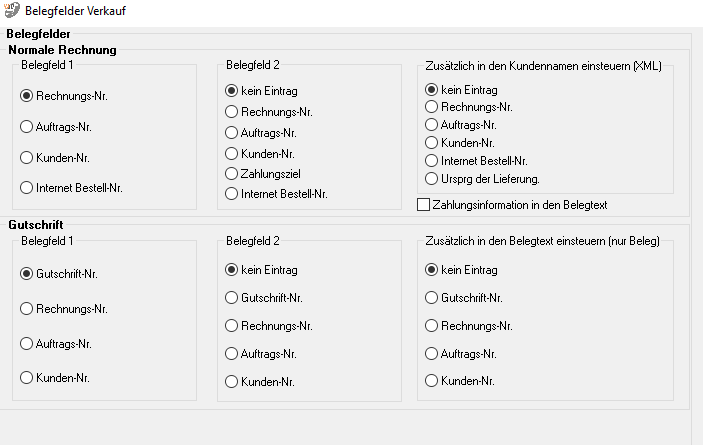Pick Auftrags-Nr. in Kundennamen XML group
The width and height of the screenshot is (703, 445).
[432, 125]
